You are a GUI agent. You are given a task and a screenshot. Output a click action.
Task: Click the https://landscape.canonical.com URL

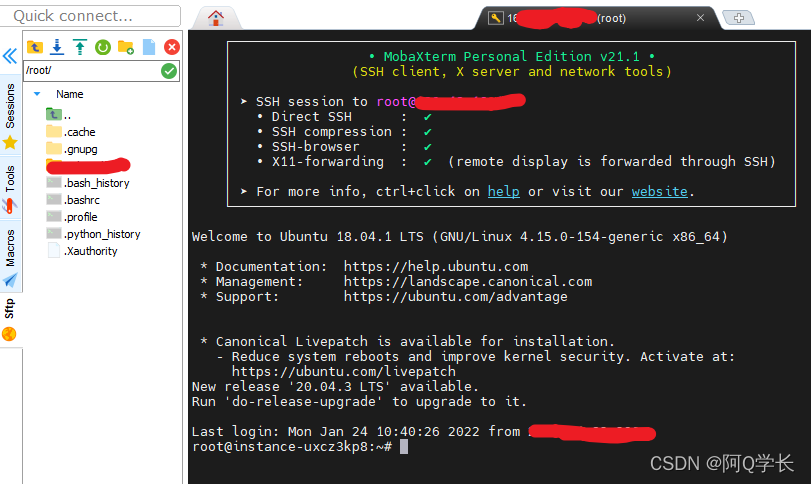(x=468, y=281)
